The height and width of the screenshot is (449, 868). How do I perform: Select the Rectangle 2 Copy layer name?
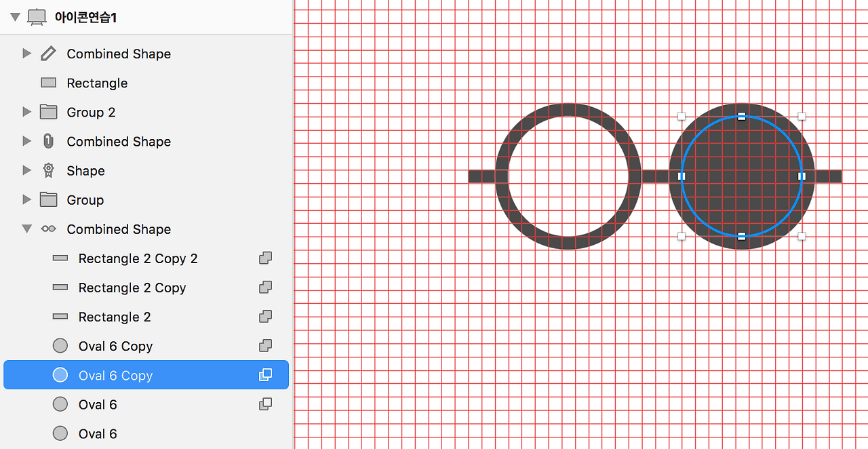click(x=132, y=287)
